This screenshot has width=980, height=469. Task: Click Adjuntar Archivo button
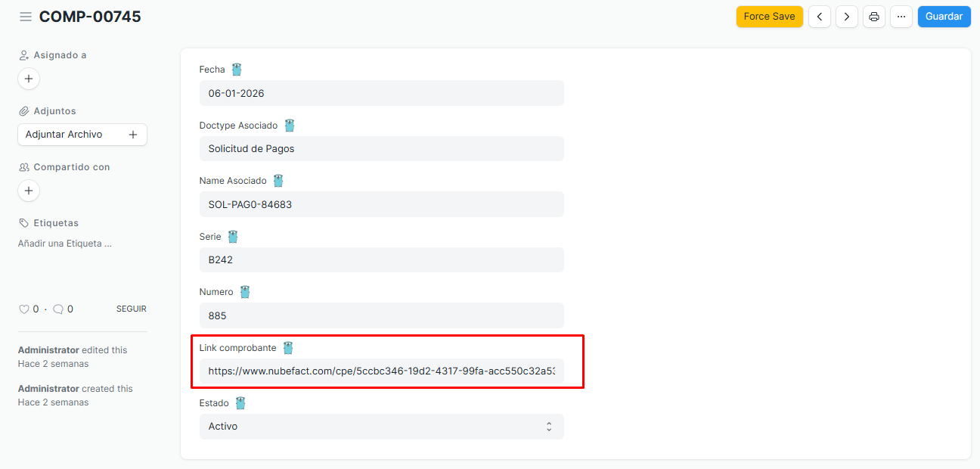82,135
